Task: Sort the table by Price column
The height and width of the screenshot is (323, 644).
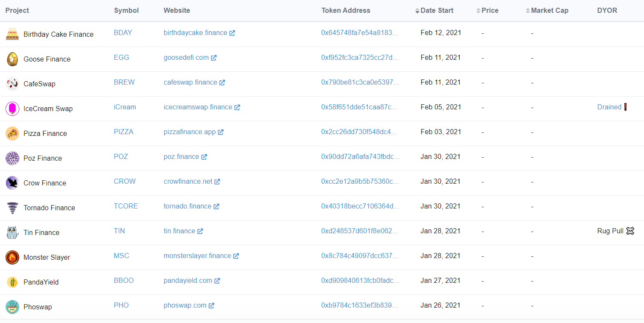Action: (x=490, y=11)
